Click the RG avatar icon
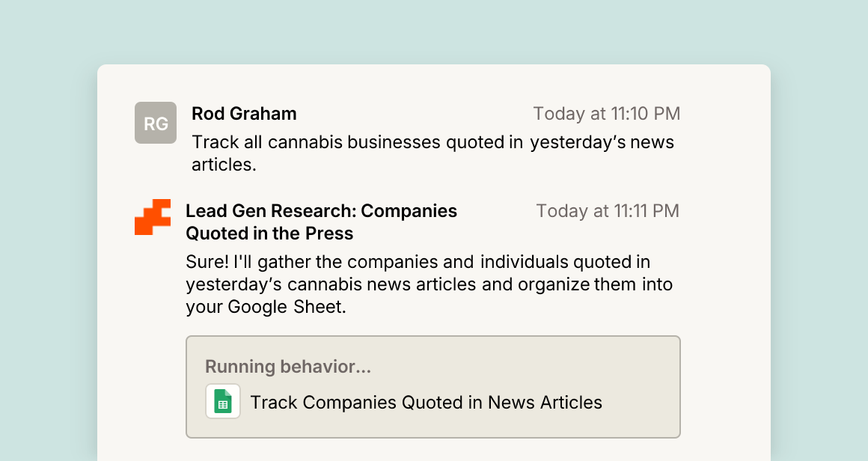 coord(156,123)
